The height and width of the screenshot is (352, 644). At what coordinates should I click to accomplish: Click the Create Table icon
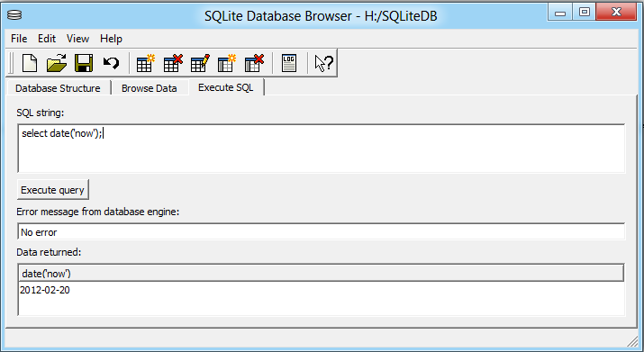(145, 63)
